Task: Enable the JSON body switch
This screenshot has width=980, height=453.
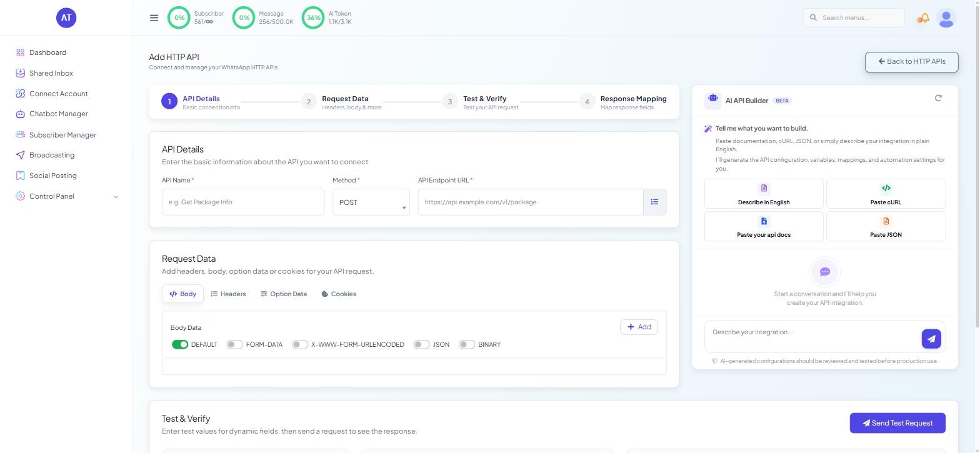Action: [421, 344]
